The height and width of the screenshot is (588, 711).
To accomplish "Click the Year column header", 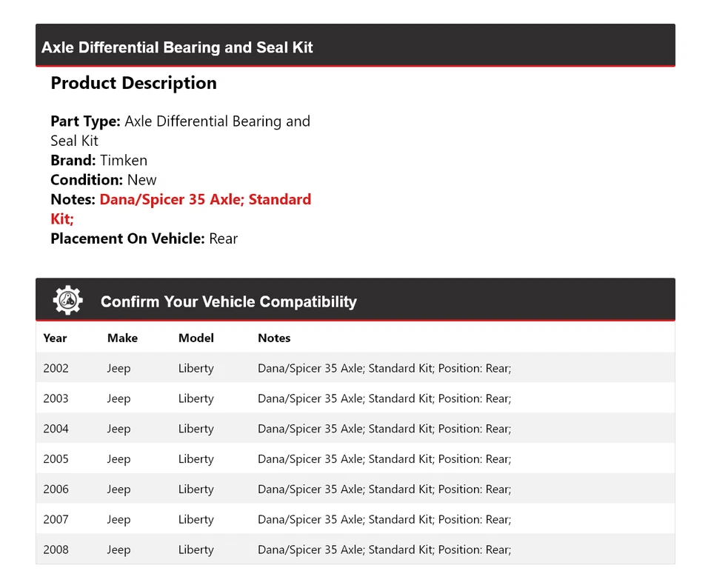I will tap(55, 338).
